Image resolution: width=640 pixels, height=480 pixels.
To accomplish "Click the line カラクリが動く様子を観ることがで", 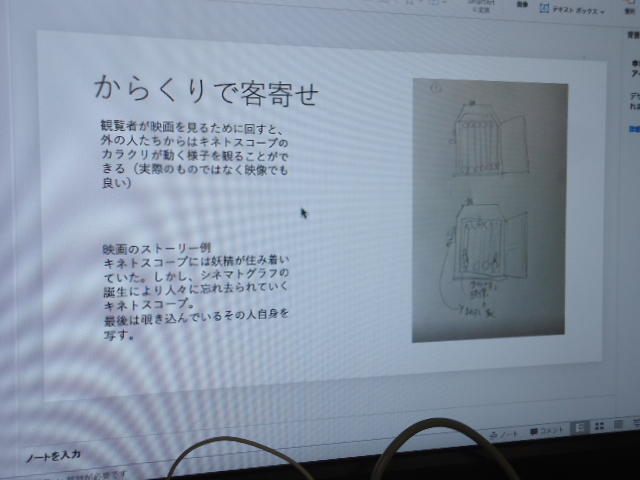I will [x=194, y=156].
